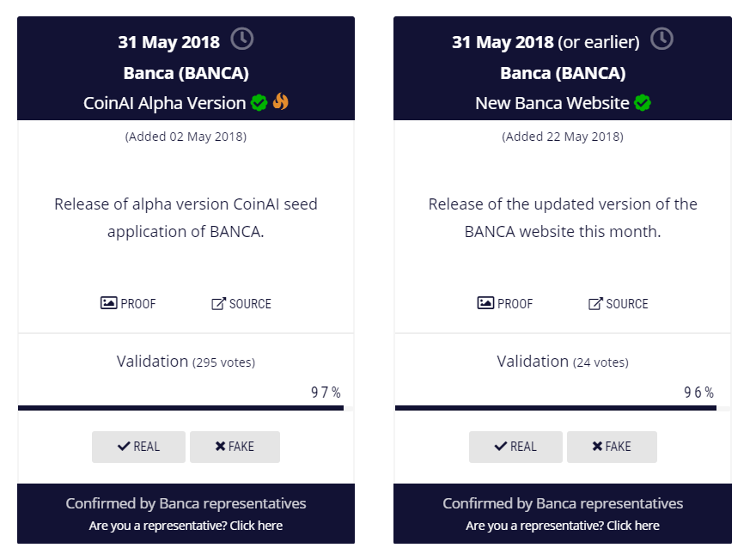Open CoinAI Alpha Version event title
The width and height of the screenshot is (756, 560).
coord(164,103)
